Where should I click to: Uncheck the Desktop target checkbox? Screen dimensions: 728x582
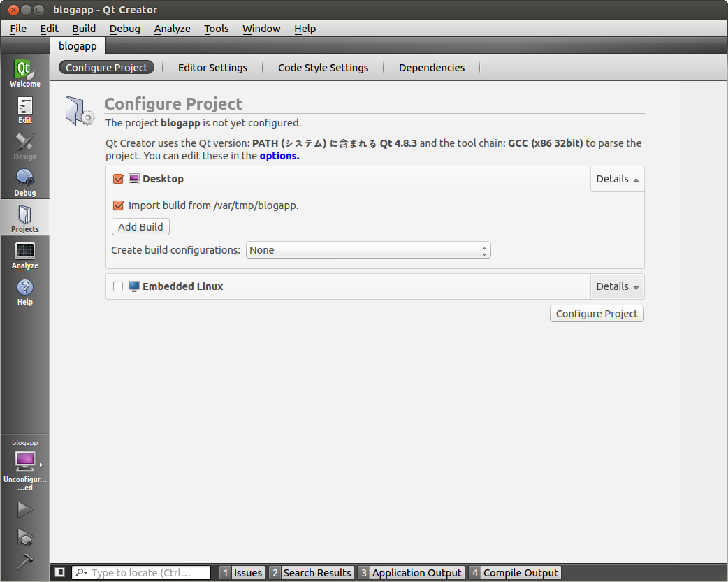click(118, 179)
